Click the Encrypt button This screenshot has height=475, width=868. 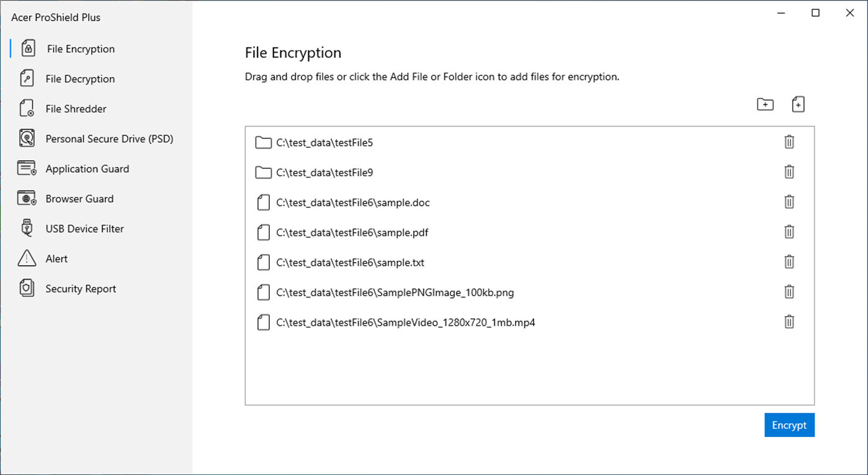[789, 425]
